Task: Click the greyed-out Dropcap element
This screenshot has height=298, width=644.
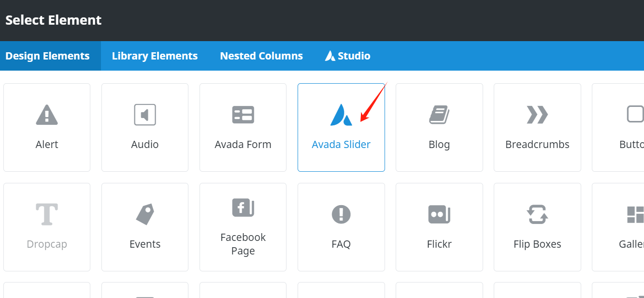Action: point(46,227)
